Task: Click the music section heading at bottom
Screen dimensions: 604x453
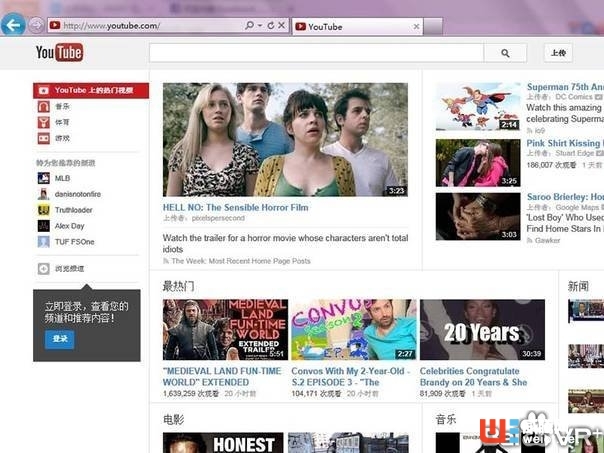Action: point(446,419)
